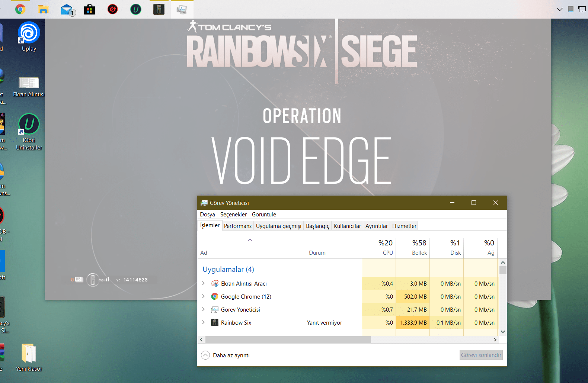Click the horizontal scrollbar right arrow
Viewport: 588px width, 383px height.
(x=495, y=339)
